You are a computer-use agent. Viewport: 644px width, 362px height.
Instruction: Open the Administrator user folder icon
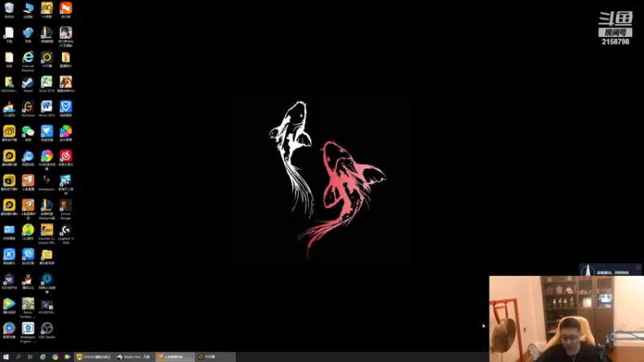pos(9,84)
